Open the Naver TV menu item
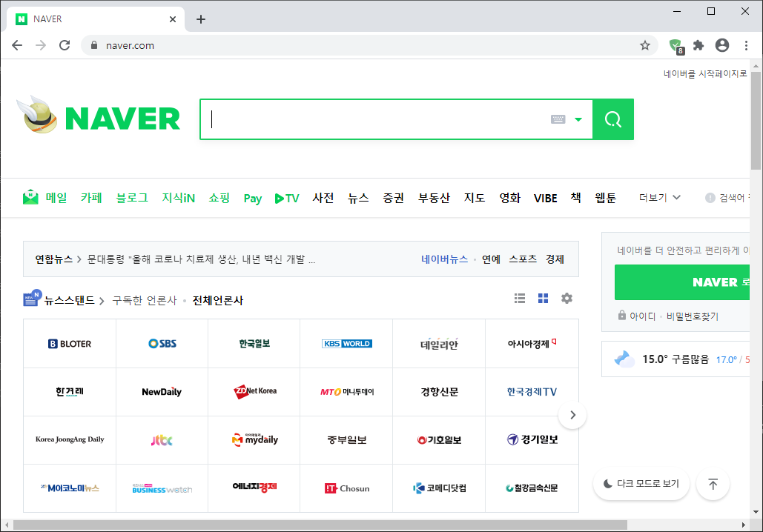The width and height of the screenshot is (763, 532). click(x=287, y=198)
